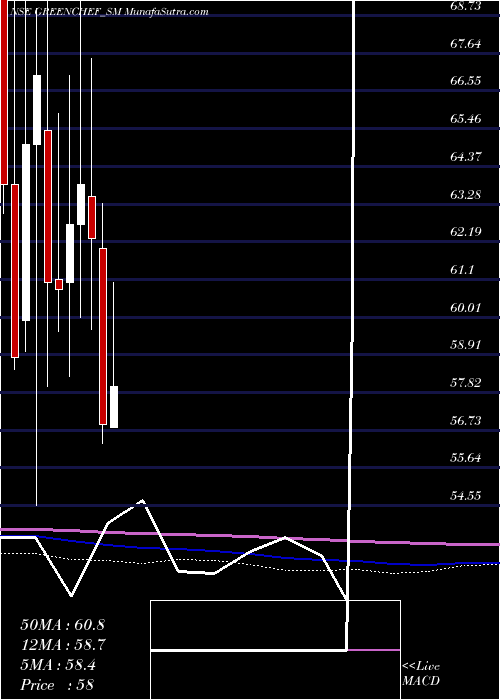Click the 60.01 price axis label
The height and width of the screenshot is (700, 500).
[x=466, y=307]
